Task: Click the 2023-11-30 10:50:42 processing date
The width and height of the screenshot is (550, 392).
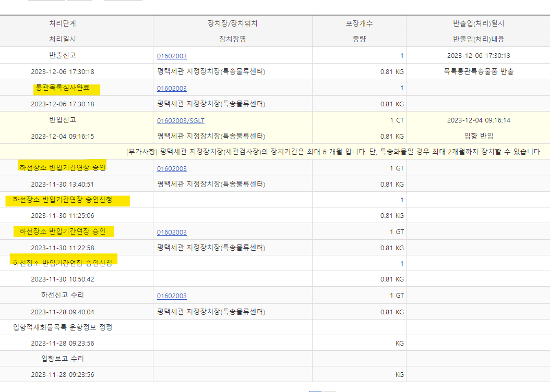Action: (x=63, y=279)
